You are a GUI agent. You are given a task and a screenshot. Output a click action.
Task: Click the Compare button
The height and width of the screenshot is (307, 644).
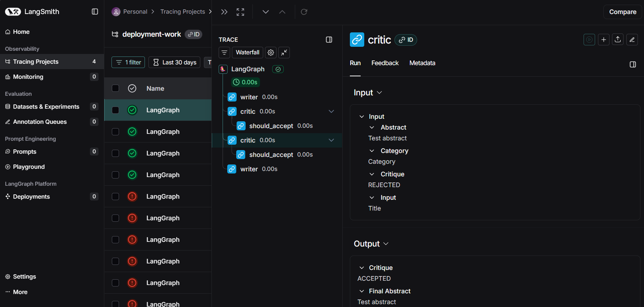[x=622, y=12]
